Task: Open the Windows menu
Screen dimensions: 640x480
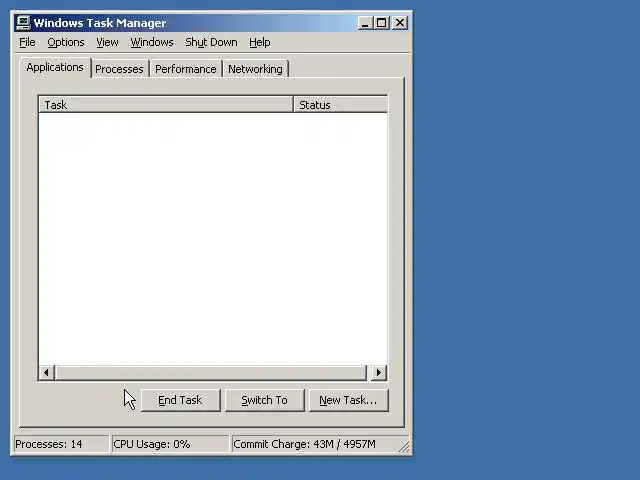Action: coord(152,42)
